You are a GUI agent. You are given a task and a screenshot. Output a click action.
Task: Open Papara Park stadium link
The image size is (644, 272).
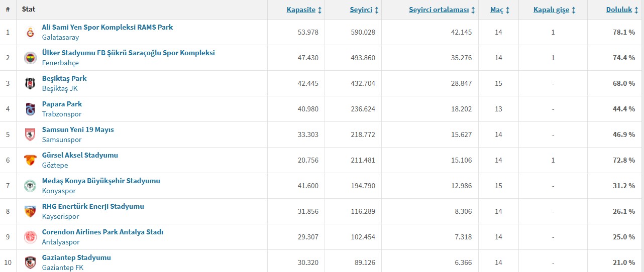click(x=62, y=104)
